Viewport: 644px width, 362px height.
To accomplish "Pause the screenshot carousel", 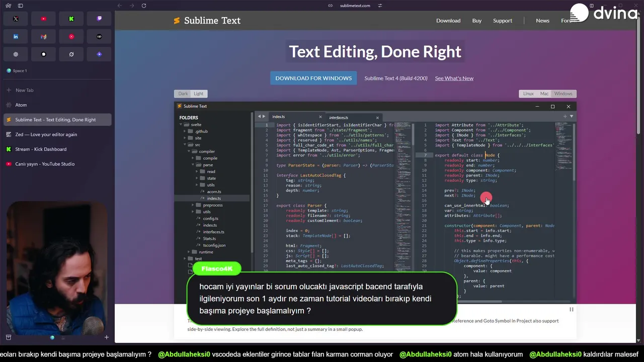I will [571, 309].
